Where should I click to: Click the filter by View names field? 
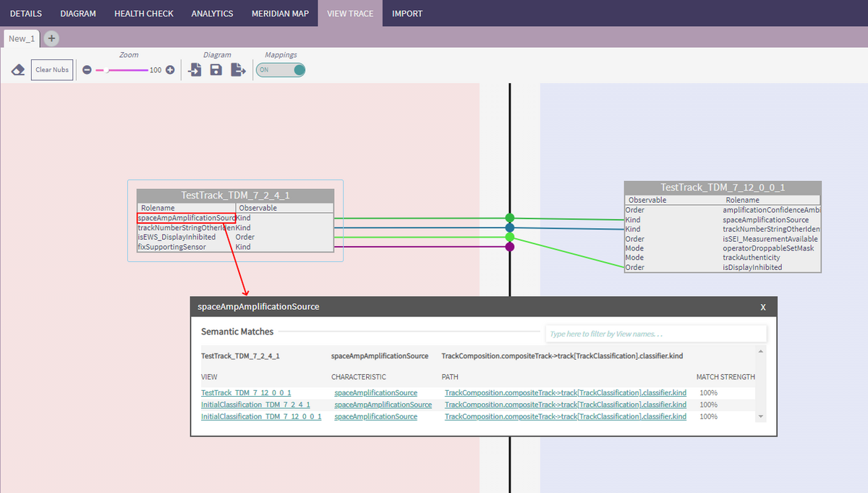[655, 334]
